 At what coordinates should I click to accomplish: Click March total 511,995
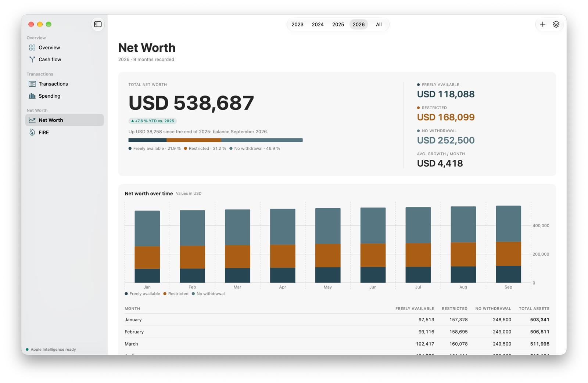tap(539, 344)
